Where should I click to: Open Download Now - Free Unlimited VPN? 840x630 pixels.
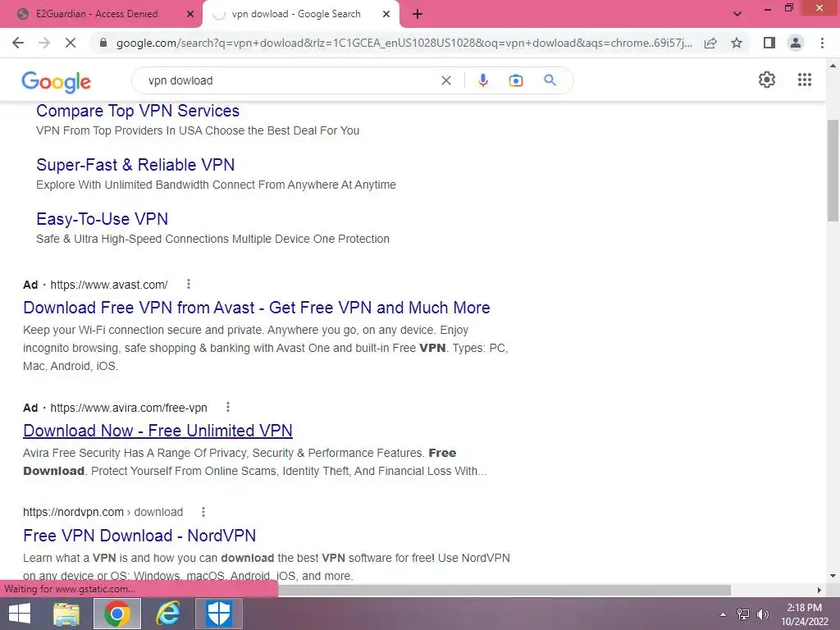[157, 431]
